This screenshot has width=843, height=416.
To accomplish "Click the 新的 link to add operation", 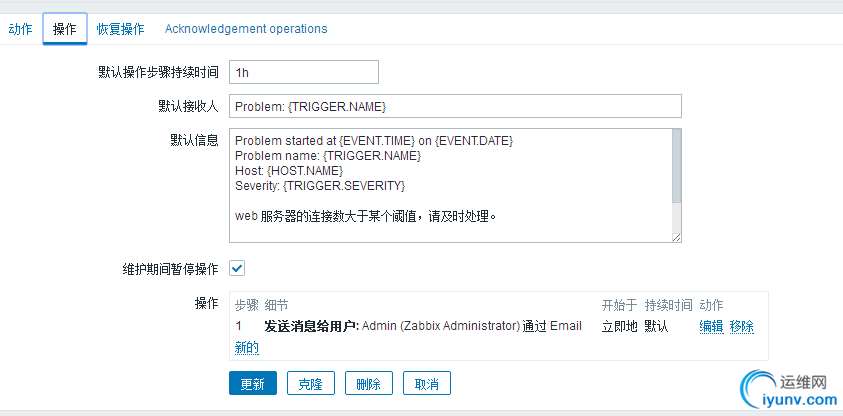I will tap(246, 347).
